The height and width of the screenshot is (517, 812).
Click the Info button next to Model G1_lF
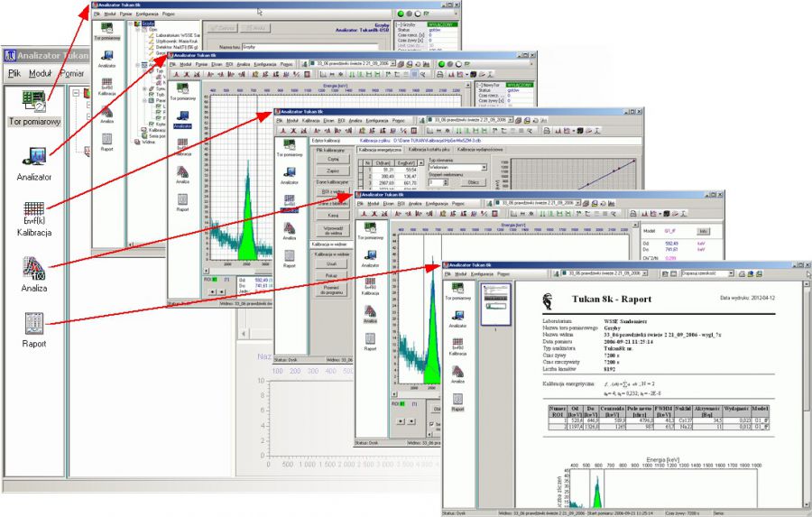[703, 231]
